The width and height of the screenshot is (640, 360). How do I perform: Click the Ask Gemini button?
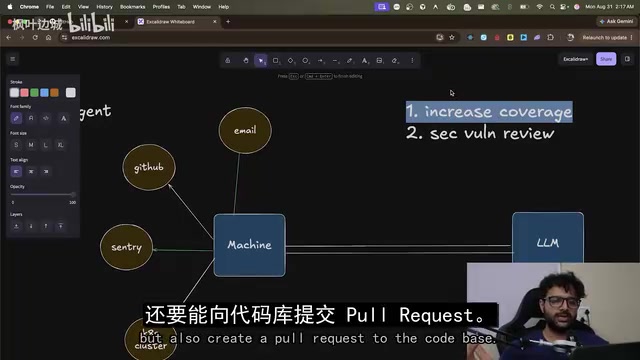coord(617,21)
